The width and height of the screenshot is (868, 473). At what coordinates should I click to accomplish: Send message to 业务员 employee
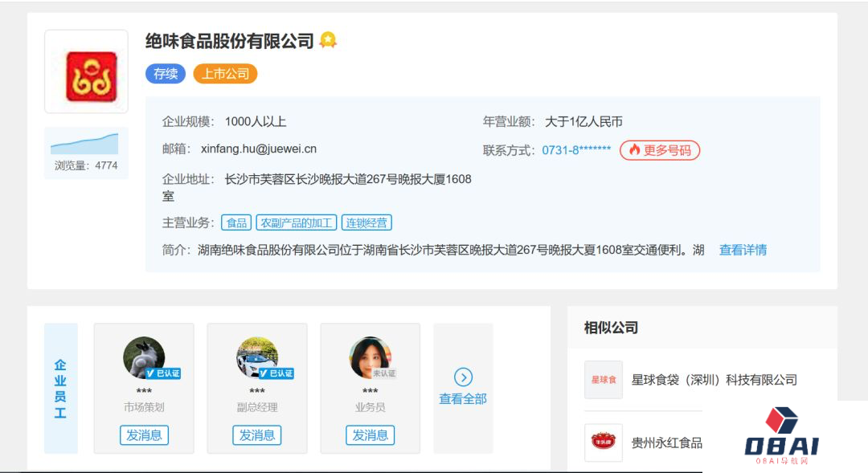pyautogui.click(x=371, y=434)
